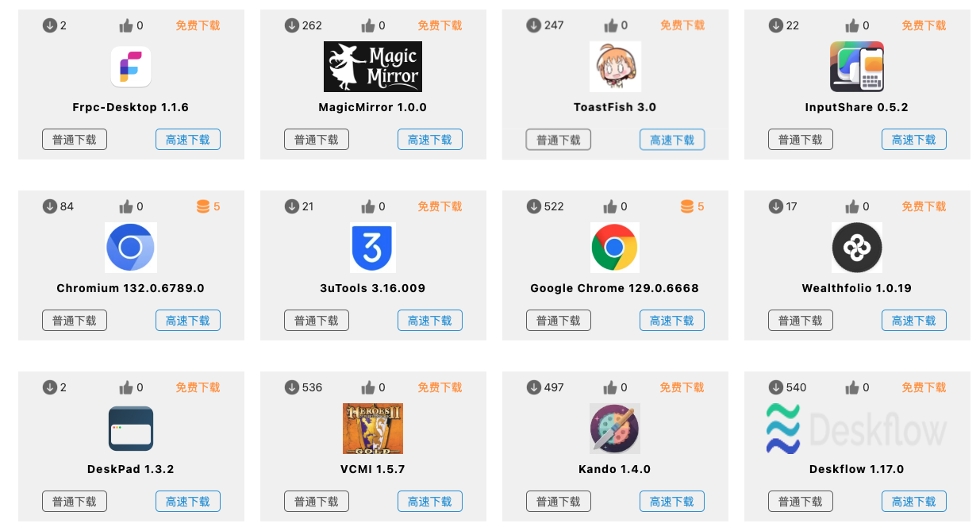Open the InputShare app icon

(x=857, y=67)
